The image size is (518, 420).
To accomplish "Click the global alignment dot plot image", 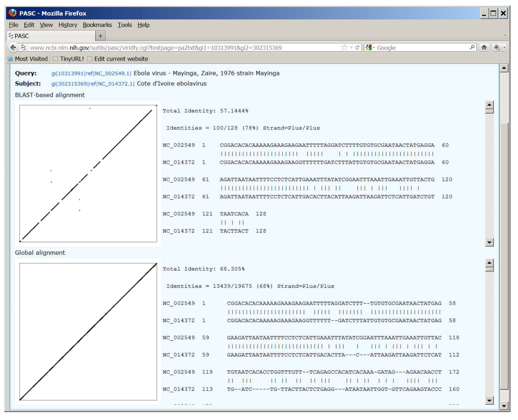I will click(88, 331).
